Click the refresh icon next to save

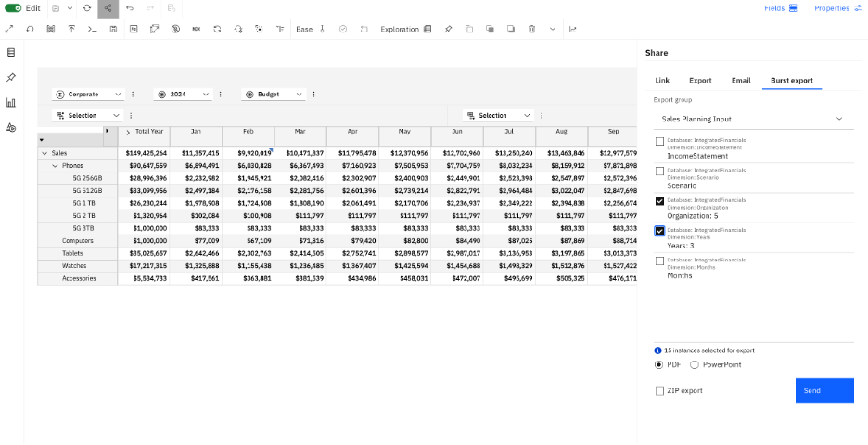pyautogui.click(x=87, y=8)
